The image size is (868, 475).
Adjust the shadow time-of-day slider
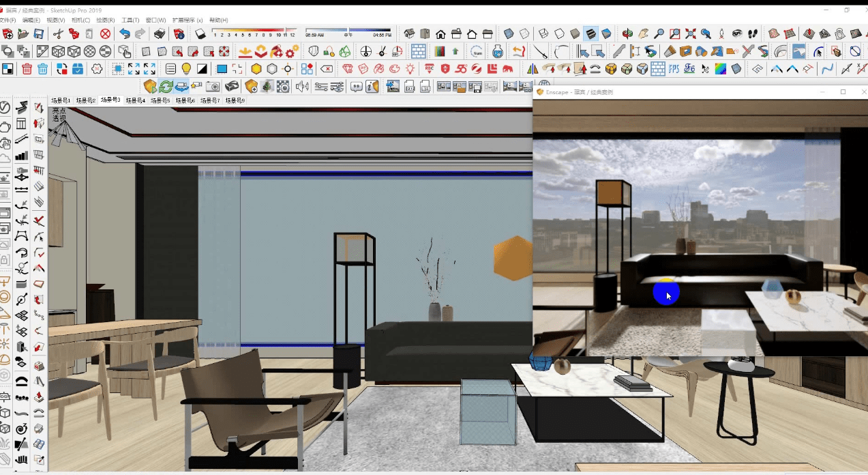[348, 31]
